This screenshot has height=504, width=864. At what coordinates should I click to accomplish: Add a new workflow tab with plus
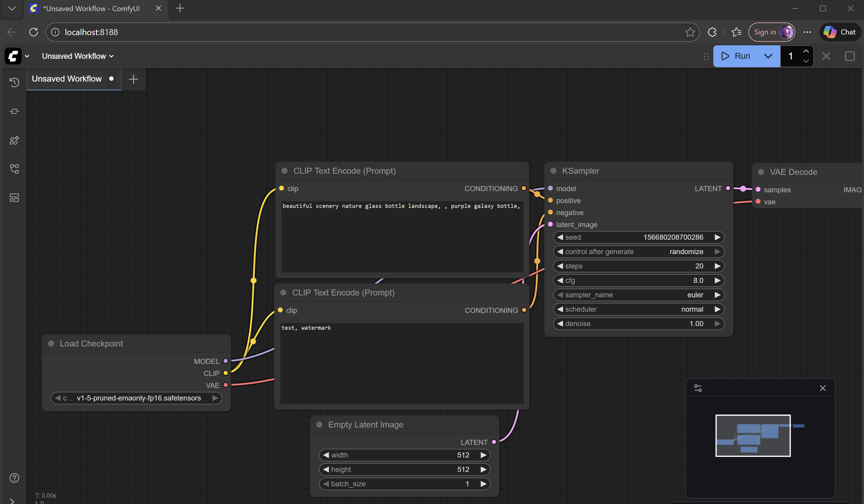pos(133,79)
